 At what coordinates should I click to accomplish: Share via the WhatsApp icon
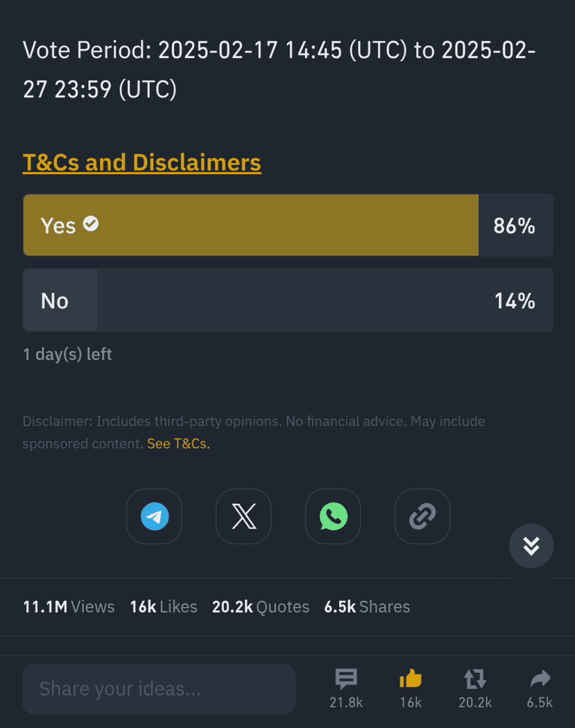pos(333,516)
